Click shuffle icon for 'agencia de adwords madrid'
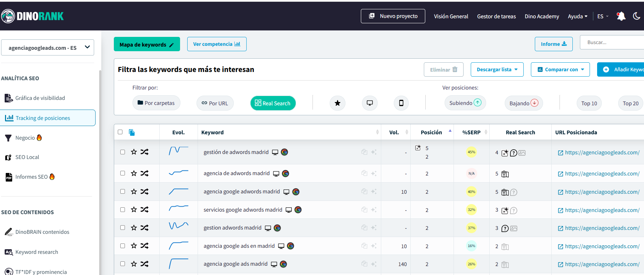The width and height of the screenshot is (644, 275). 144,173
